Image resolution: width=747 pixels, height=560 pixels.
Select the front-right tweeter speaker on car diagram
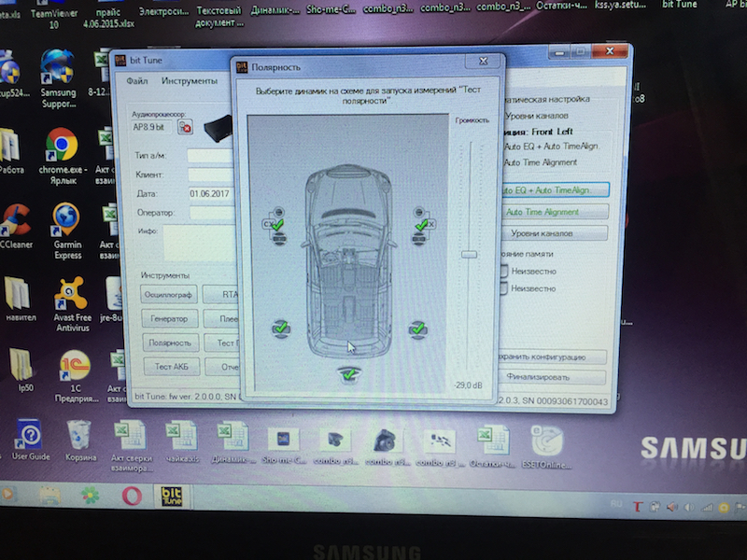418,212
